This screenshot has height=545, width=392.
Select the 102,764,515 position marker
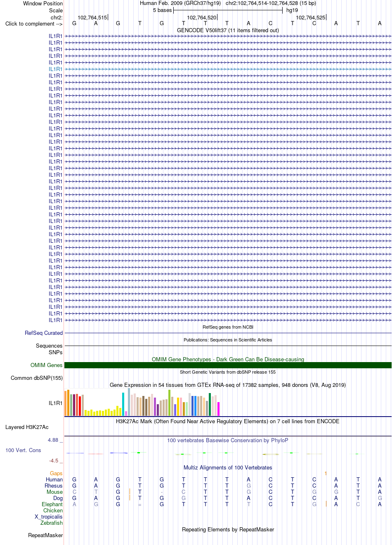click(92, 18)
